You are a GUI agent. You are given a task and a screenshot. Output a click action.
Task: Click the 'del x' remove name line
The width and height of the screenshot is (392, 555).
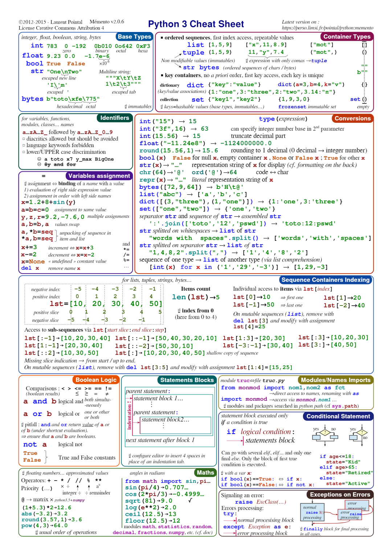(51, 268)
